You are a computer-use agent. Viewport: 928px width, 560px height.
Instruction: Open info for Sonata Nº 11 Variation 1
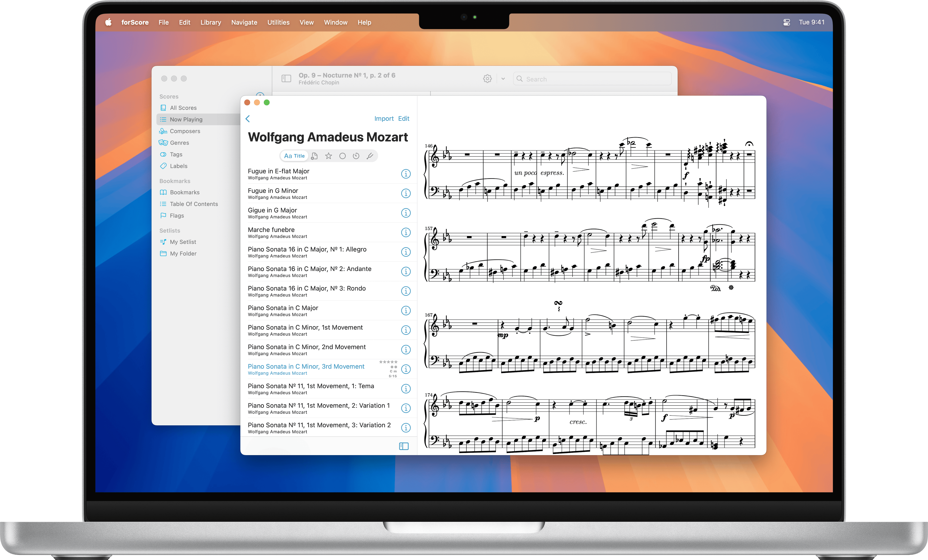point(406,408)
